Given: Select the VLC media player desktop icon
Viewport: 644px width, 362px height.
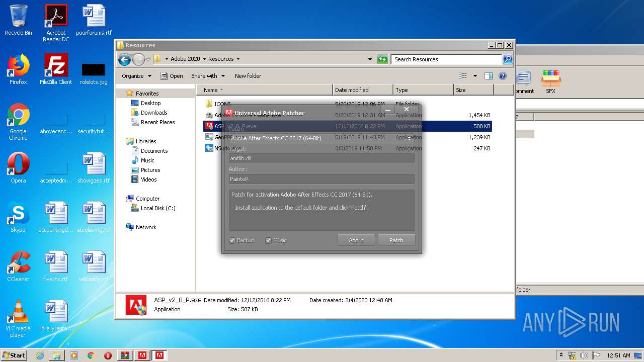Looking at the screenshot, I should point(18,319).
